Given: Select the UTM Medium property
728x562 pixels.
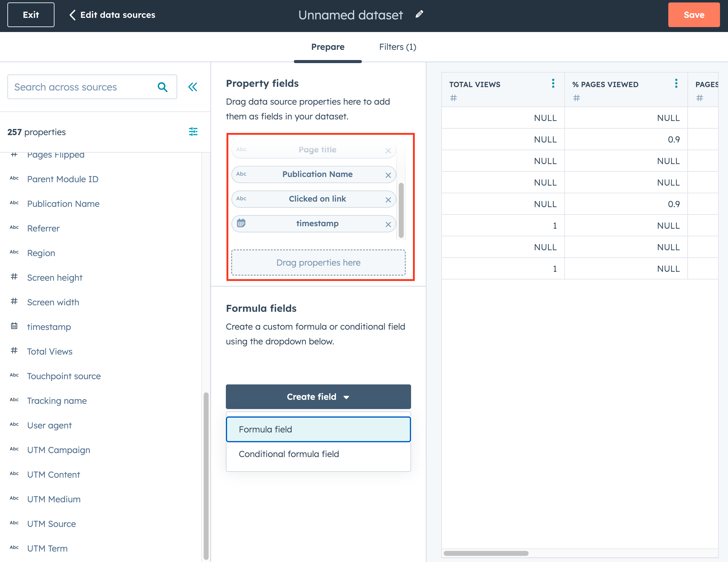Looking at the screenshot, I should tap(54, 499).
